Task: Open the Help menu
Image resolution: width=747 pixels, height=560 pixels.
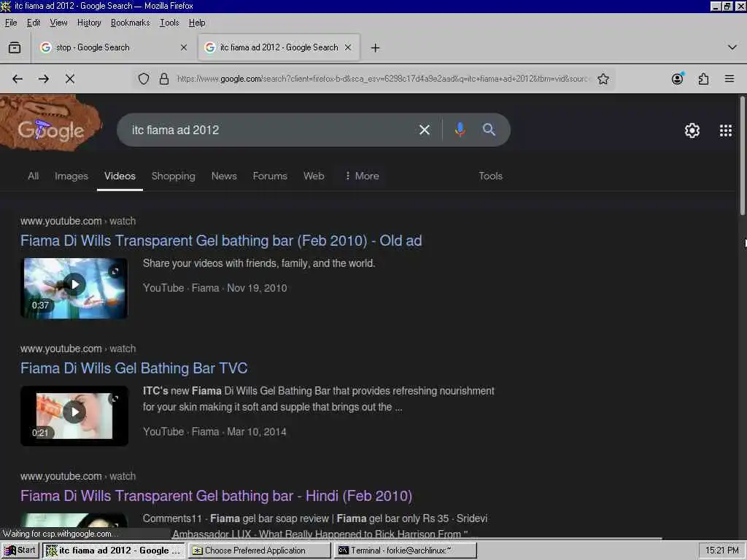Action: tap(197, 23)
